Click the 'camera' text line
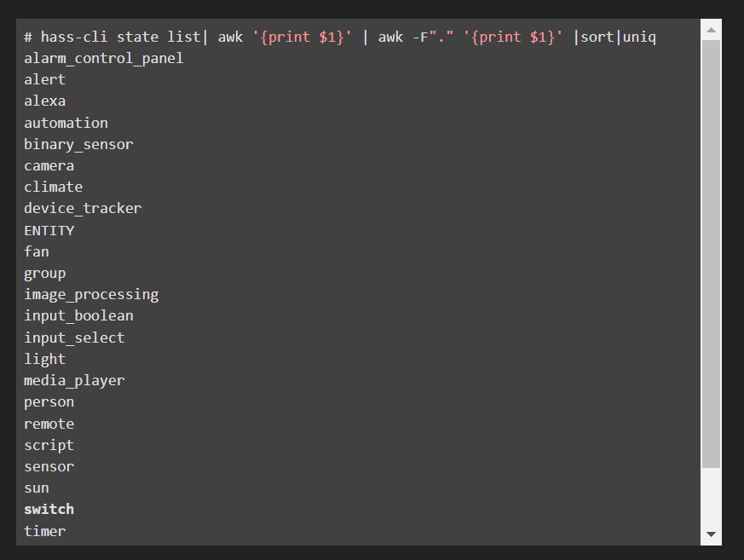The height and width of the screenshot is (560, 744). [x=49, y=165]
